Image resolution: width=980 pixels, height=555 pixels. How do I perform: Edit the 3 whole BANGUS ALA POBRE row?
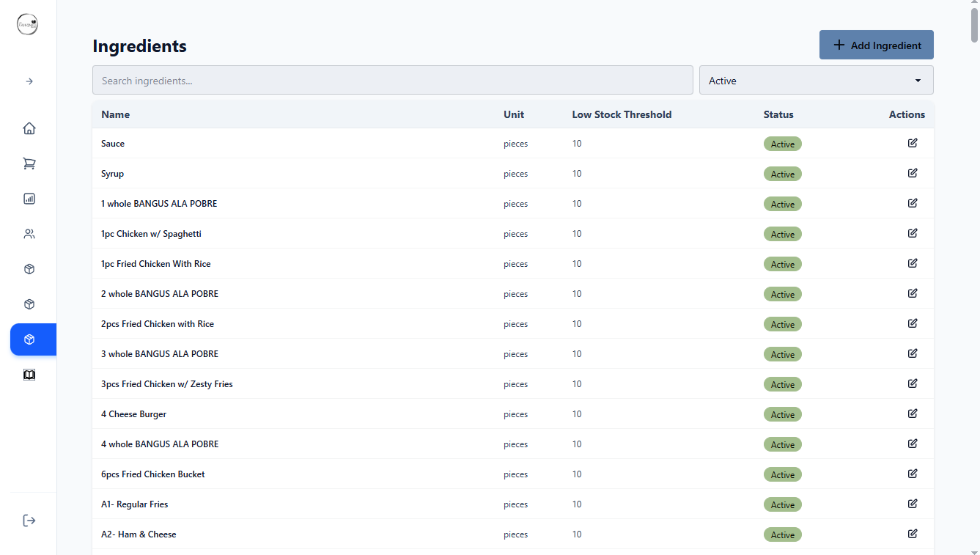(x=913, y=353)
